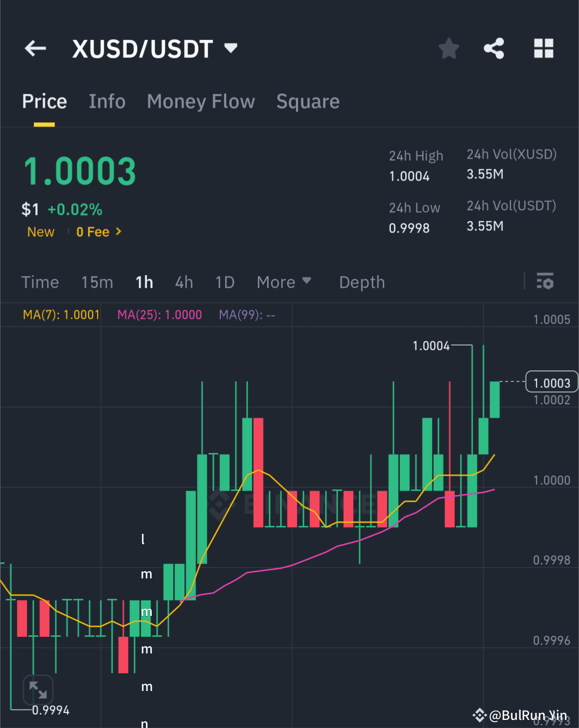Image resolution: width=579 pixels, height=728 pixels.
Task: Tap the MA(99) indicator label
Action: tap(247, 315)
